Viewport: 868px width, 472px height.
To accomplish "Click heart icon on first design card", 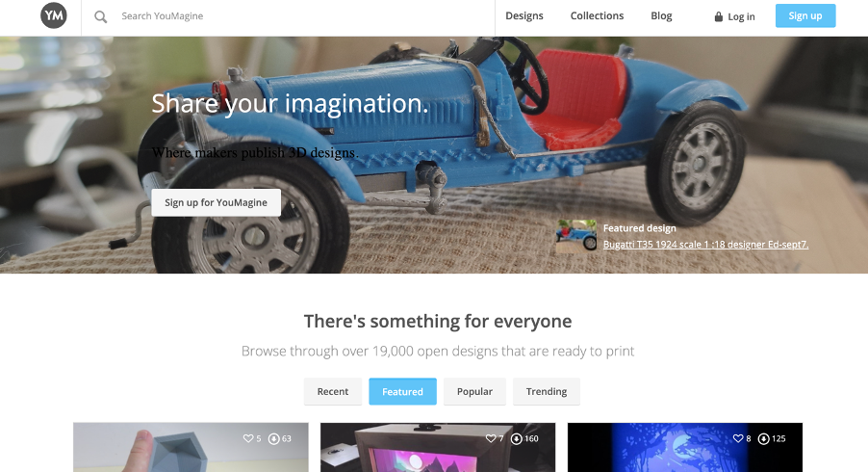I will (248, 438).
